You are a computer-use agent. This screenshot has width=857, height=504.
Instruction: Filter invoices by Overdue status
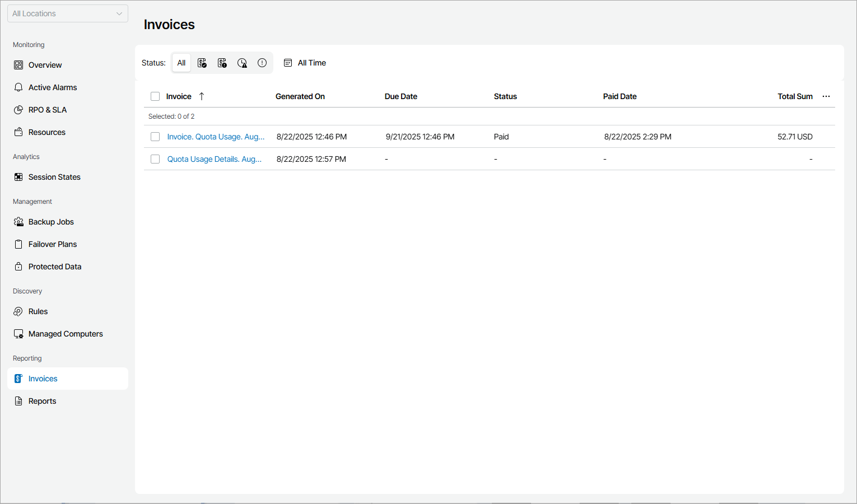242,63
